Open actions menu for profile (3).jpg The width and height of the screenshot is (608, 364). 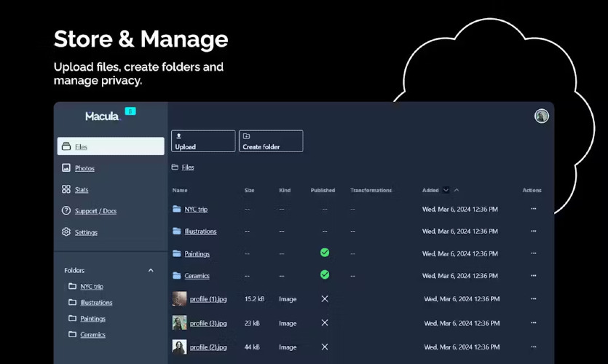(x=534, y=323)
